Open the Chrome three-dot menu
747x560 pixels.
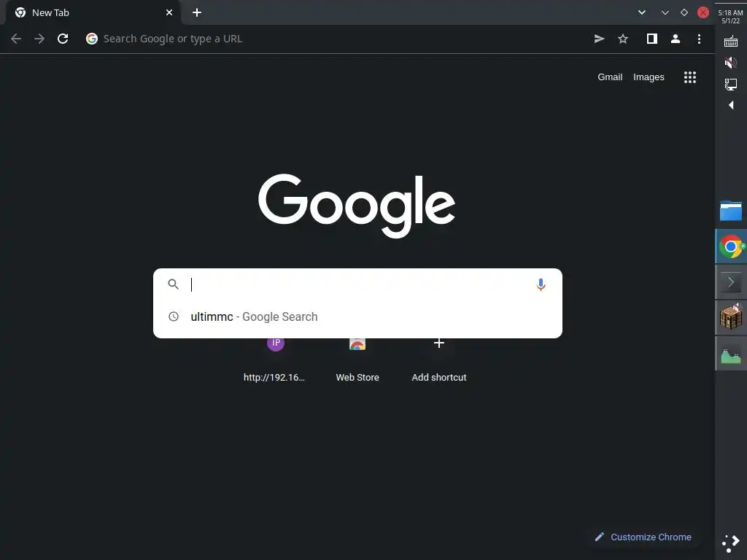point(699,39)
